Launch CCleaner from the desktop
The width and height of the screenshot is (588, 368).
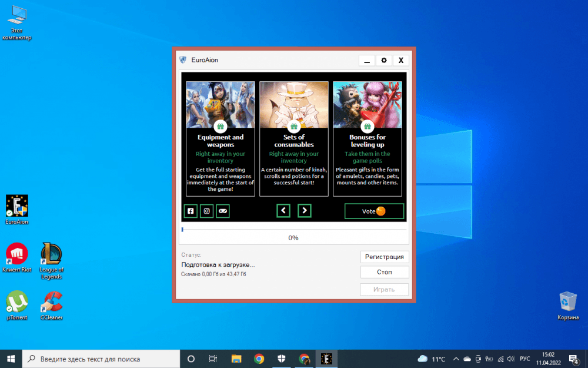[x=51, y=303]
